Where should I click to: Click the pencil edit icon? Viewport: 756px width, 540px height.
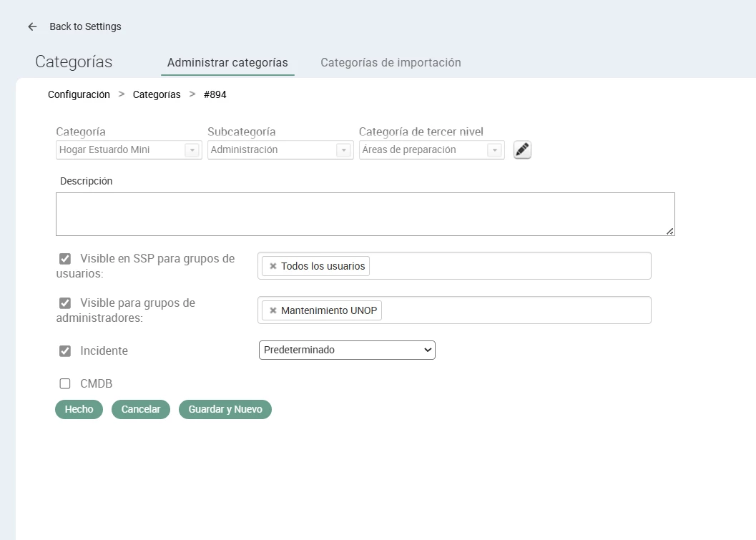tap(522, 150)
